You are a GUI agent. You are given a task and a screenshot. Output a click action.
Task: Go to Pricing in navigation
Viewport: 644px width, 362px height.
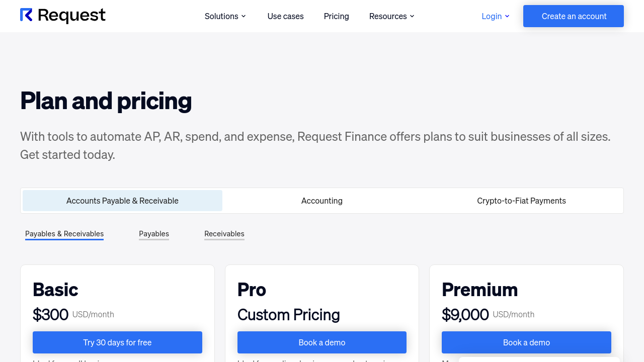click(336, 16)
